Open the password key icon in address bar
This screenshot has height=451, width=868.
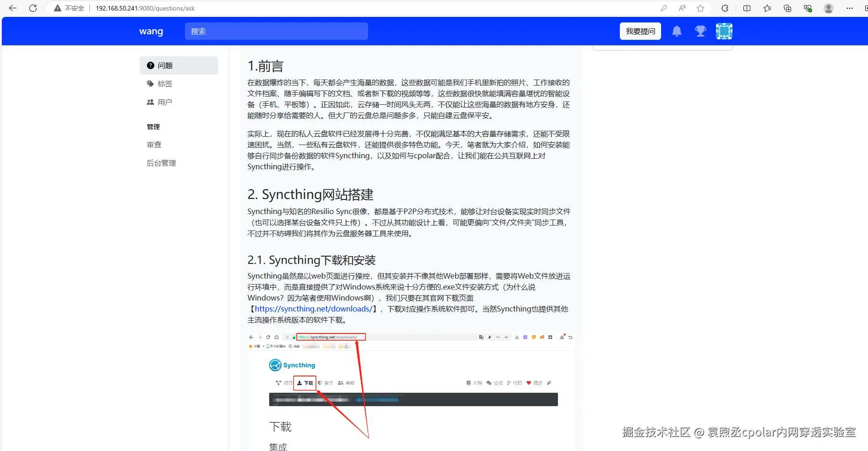[x=663, y=8]
